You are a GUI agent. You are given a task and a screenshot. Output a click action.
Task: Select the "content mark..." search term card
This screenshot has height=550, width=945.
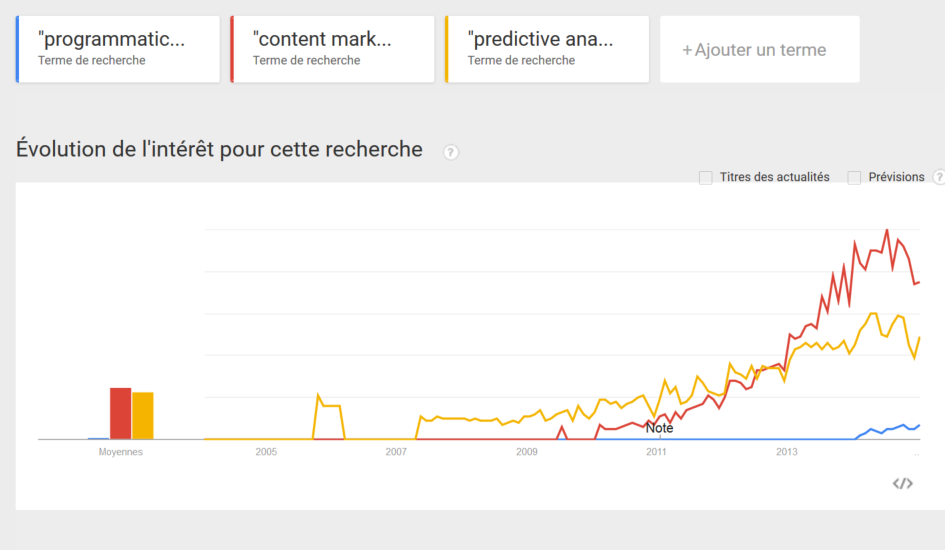(333, 49)
